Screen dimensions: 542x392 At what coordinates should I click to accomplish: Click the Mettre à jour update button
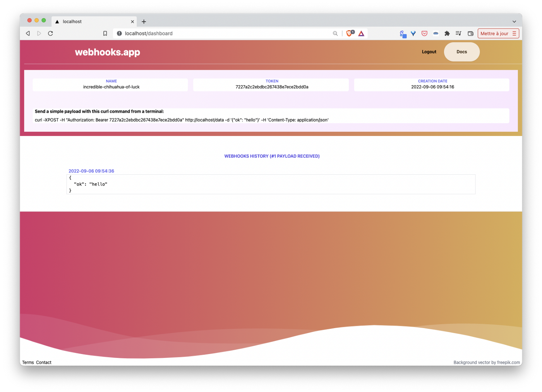click(x=498, y=34)
